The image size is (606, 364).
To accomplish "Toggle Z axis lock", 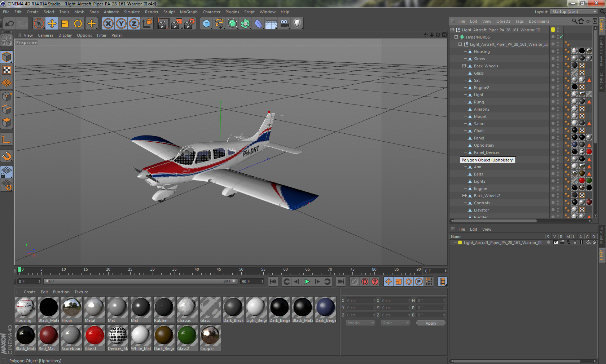I will pos(134,24).
